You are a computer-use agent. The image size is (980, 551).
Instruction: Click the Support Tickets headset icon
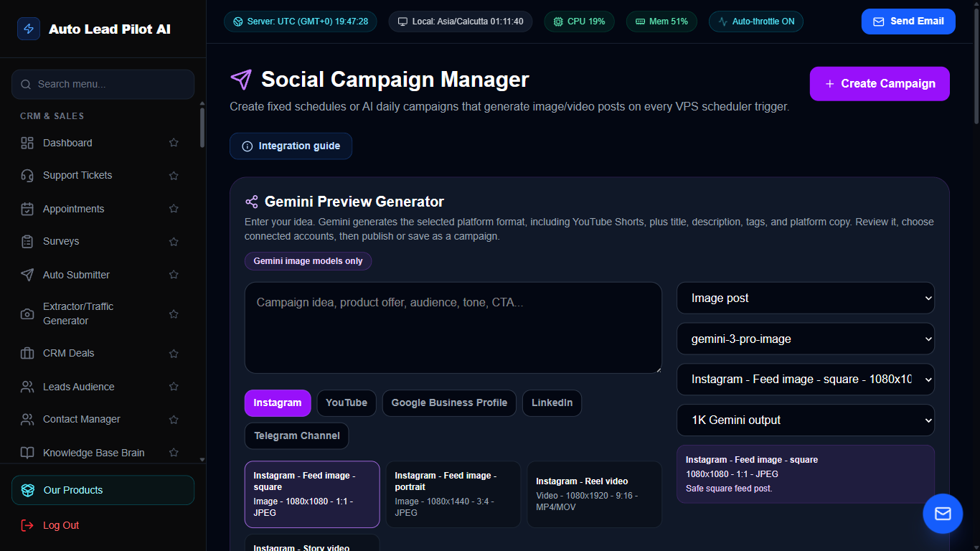pyautogui.click(x=27, y=175)
